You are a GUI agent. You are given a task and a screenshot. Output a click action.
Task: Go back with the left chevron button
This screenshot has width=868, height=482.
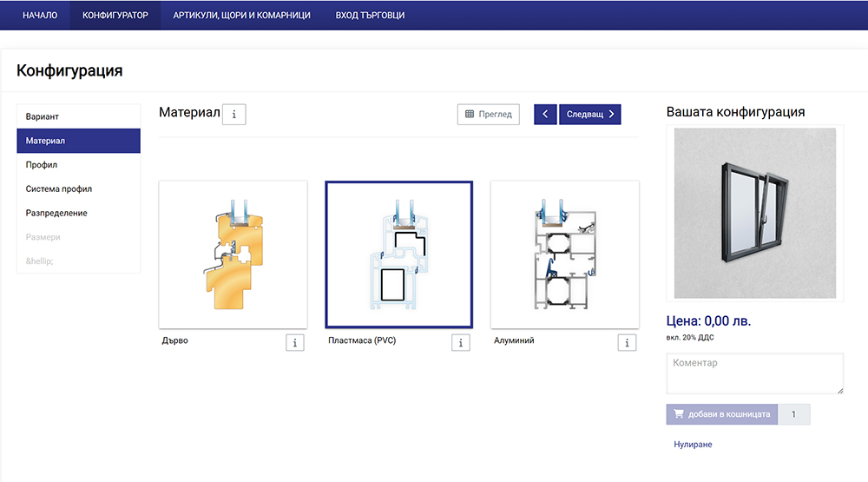[544, 114]
